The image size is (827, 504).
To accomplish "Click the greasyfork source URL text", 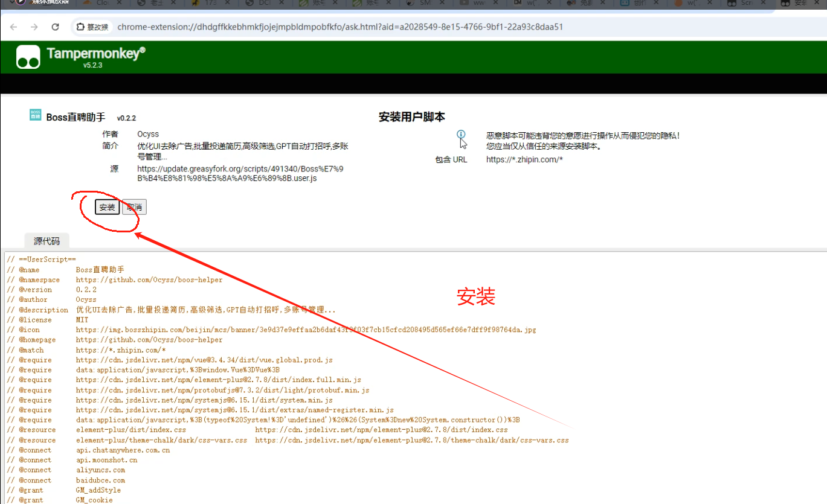I will coord(240,173).
